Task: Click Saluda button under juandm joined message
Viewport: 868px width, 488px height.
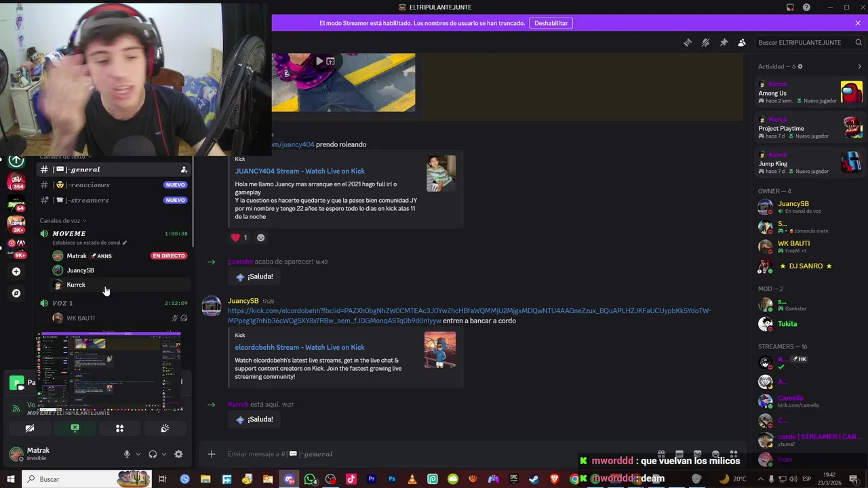Action: [x=254, y=277]
